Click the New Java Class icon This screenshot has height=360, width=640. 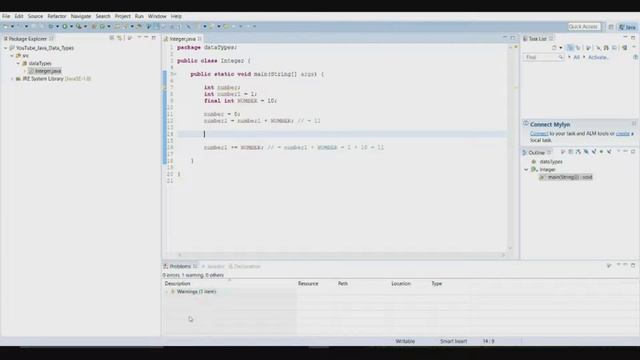point(102,27)
